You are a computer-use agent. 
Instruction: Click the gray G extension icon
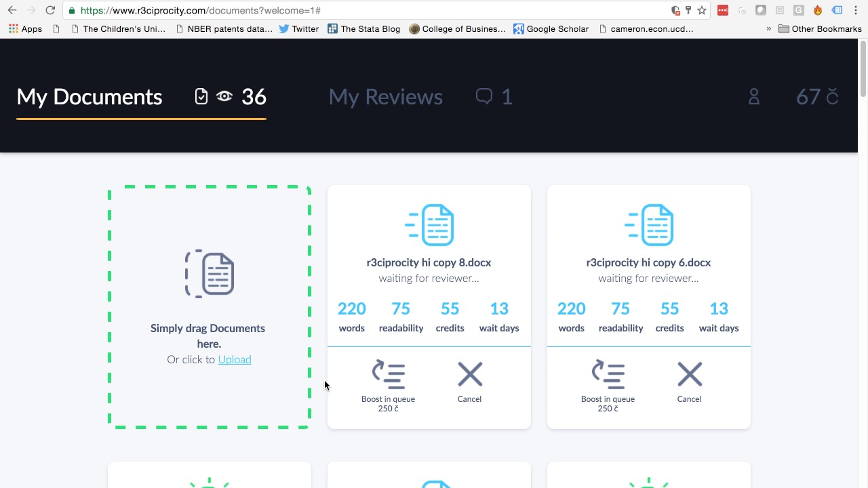click(799, 10)
